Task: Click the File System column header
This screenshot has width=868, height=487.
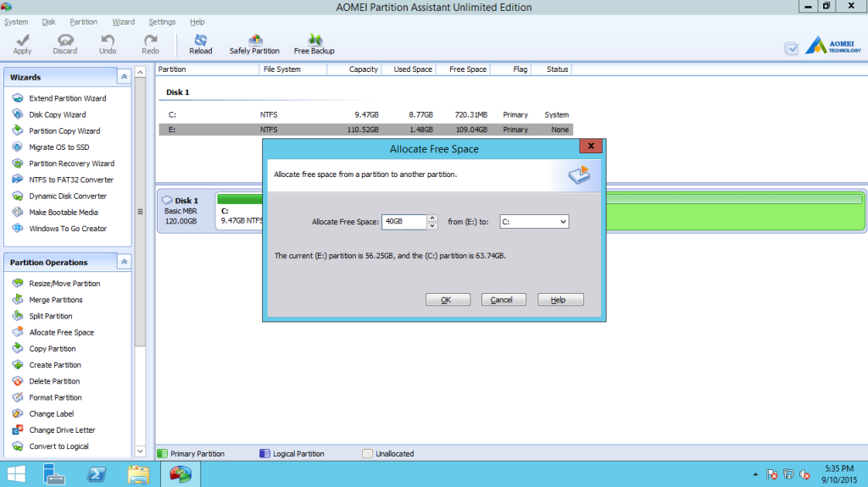Action: [x=292, y=69]
